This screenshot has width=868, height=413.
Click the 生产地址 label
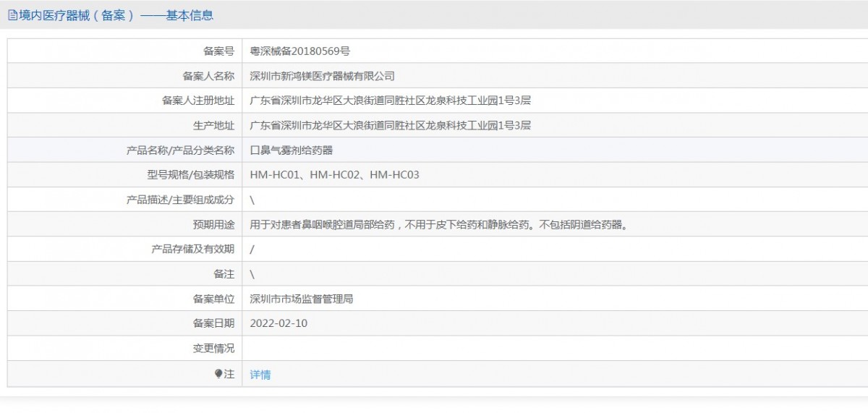point(213,125)
